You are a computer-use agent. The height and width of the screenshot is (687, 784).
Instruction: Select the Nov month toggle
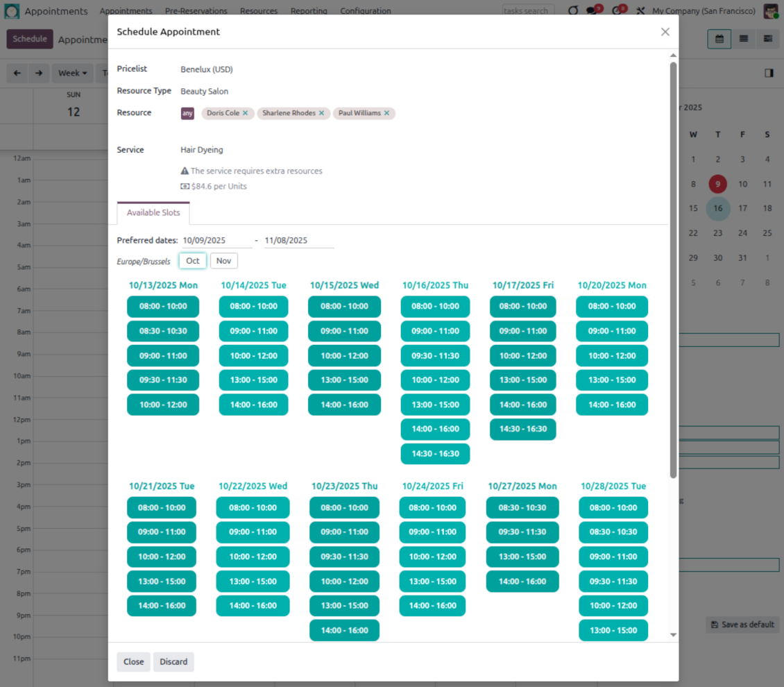point(223,261)
